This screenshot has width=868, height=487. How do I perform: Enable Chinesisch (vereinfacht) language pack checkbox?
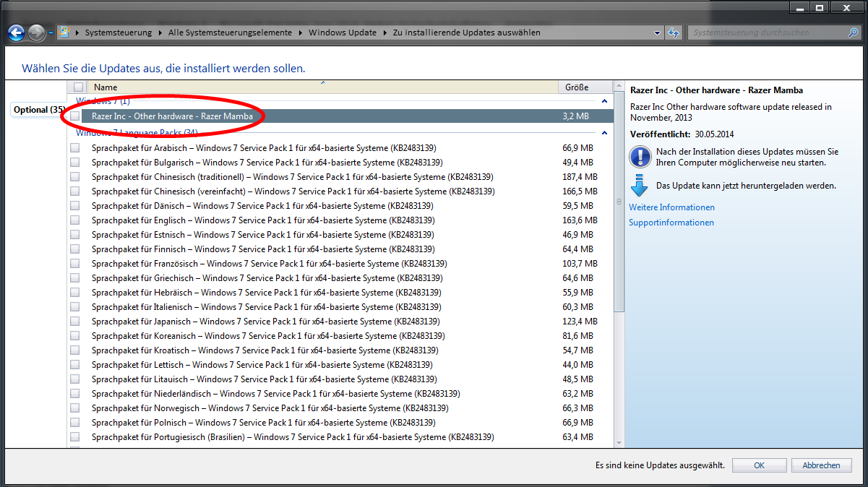point(75,191)
